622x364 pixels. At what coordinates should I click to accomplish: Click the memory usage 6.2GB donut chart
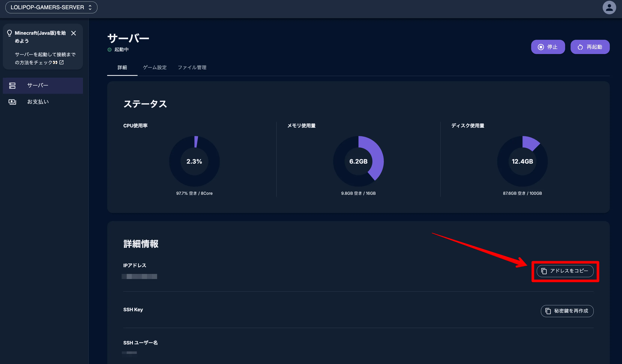pyautogui.click(x=358, y=161)
